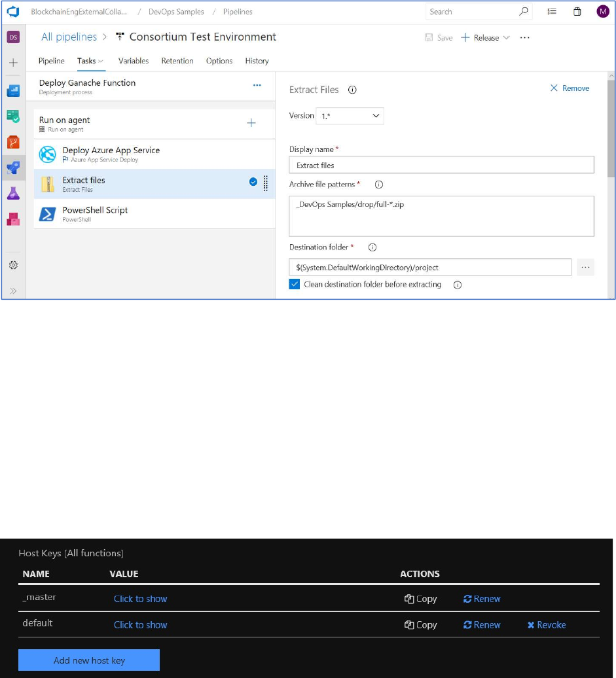Add a task to Run on agent
The height and width of the screenshot is (678, 616).
(x=251, y=123)
